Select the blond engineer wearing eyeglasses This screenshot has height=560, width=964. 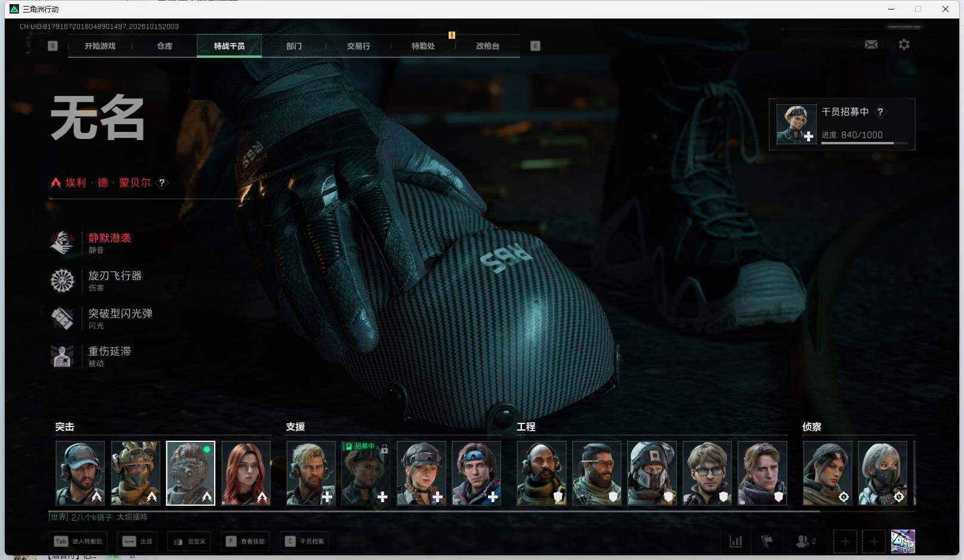707,474
